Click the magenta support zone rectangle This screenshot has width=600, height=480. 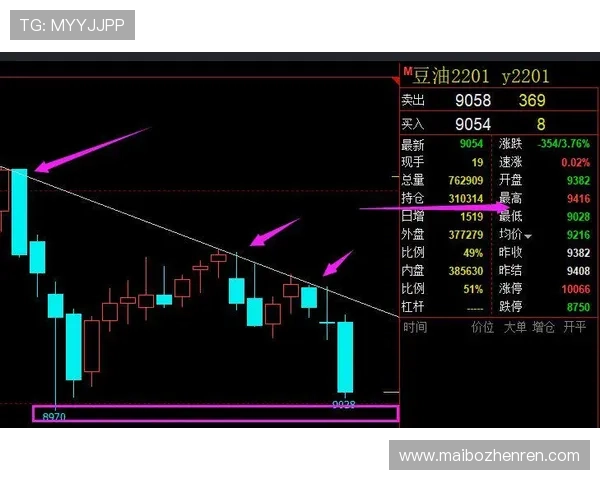(x=215, y=413)
